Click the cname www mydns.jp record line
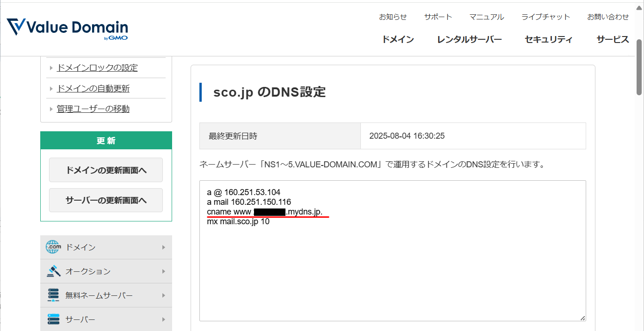644x331 pixels. coord(265,212)
